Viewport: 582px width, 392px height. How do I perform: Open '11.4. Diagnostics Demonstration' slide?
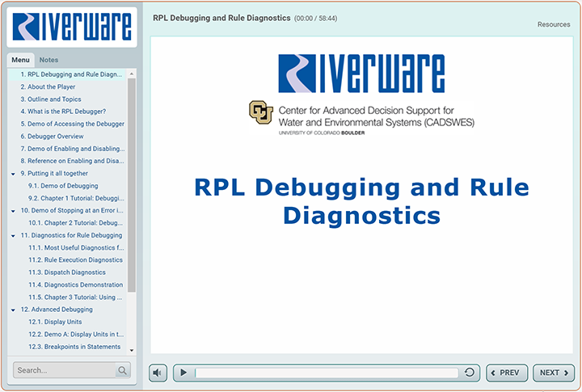tap(76, 285)
